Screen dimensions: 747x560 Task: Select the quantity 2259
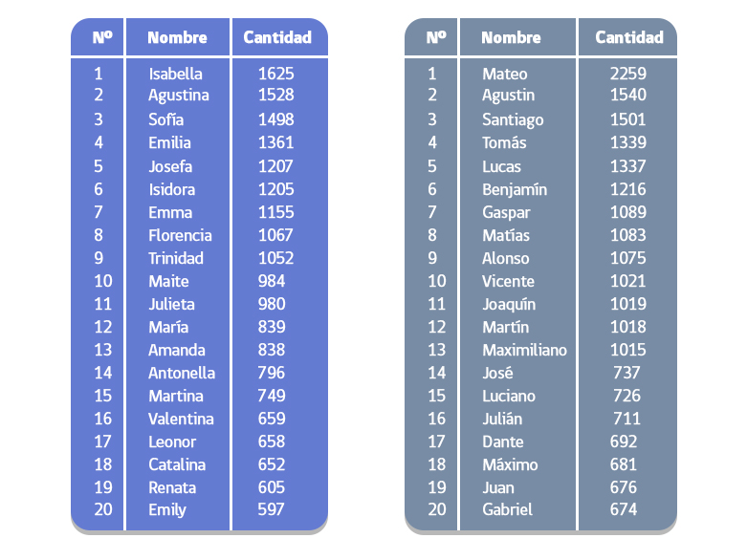pos(627,74)
